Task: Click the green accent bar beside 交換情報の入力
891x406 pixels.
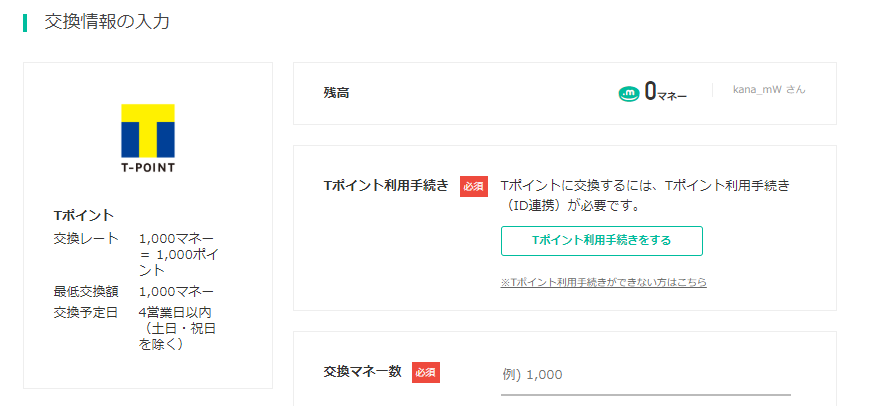Action: click(x=25, y=22)
